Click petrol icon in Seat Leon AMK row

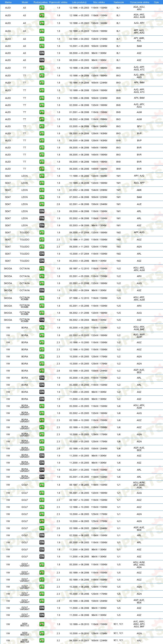point(42,190)
